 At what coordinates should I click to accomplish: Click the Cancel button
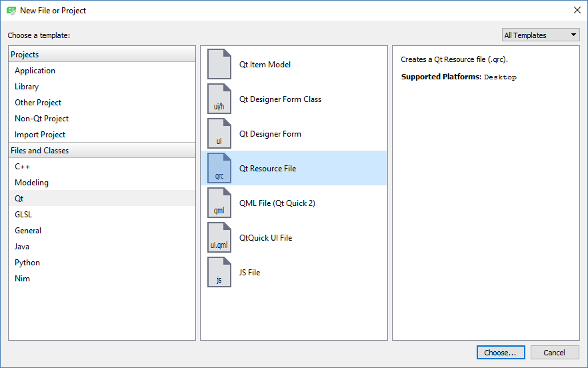pos(554,353)
